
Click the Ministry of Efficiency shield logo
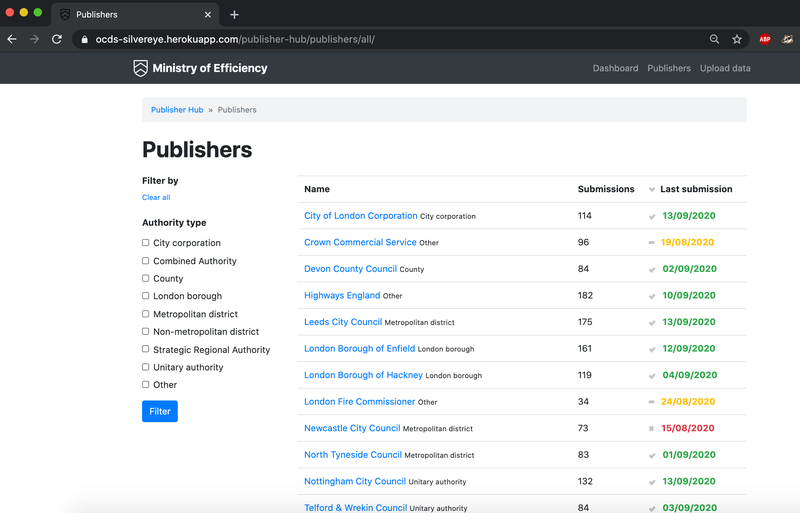coord(140,68)
